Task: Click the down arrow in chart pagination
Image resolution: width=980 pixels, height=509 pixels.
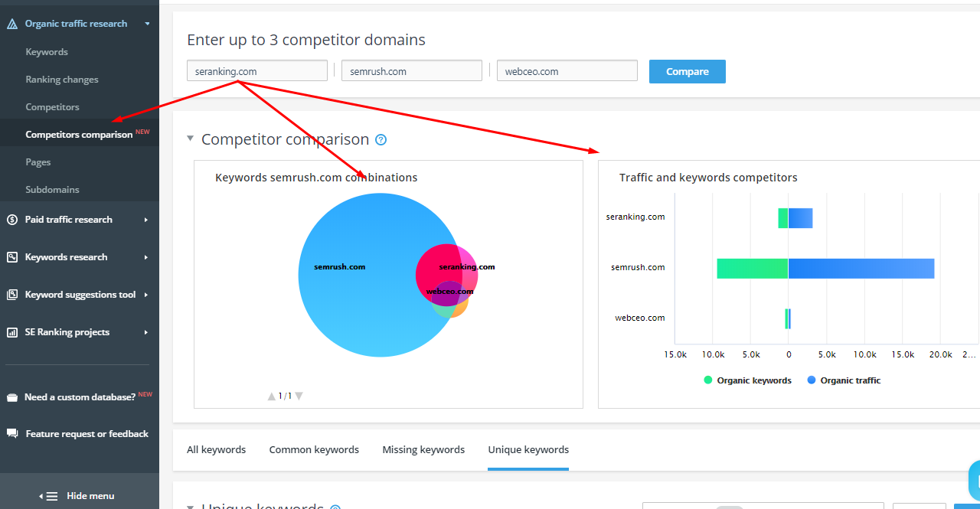Action: [x=299, y=396]
